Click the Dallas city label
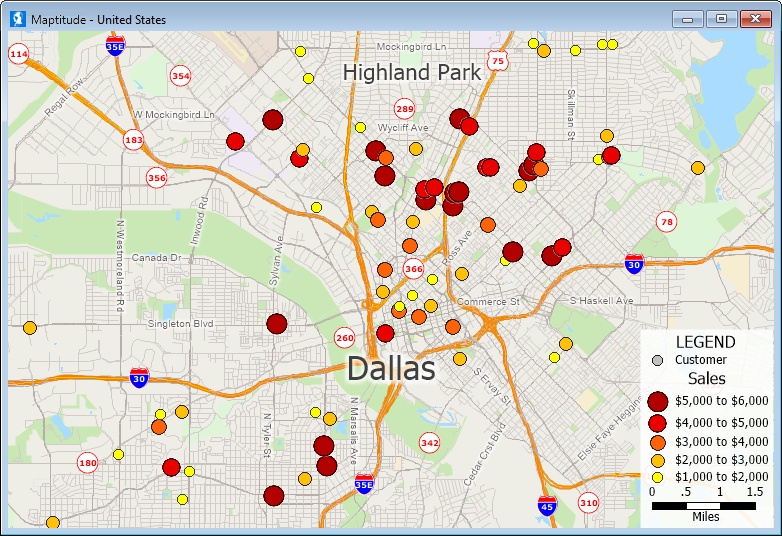This screenshot has width=782, height=536. (x=391, y=369)
